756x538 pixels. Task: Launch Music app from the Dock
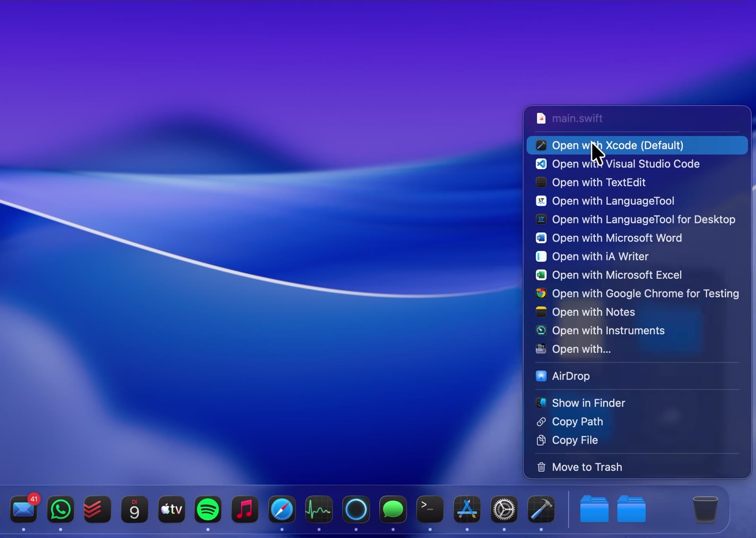click(245, 509)
